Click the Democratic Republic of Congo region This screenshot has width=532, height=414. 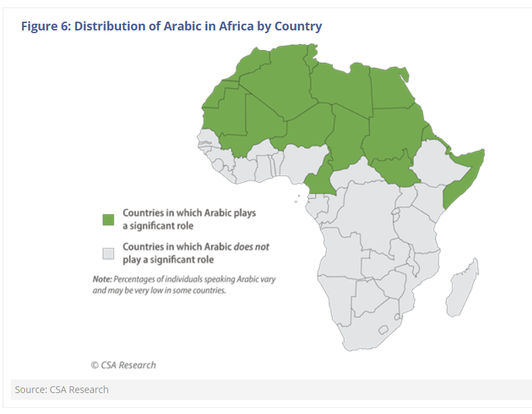[370, 214]
